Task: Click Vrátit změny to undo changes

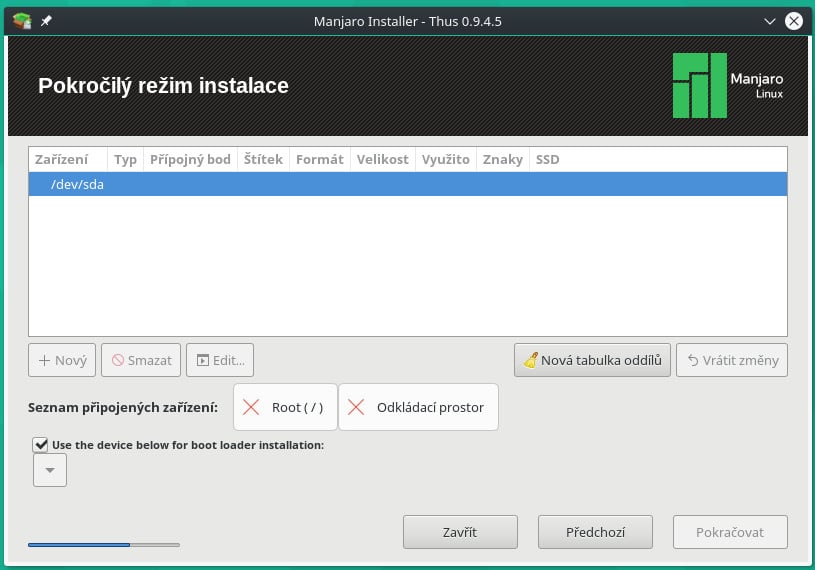Action: point(732,360)
